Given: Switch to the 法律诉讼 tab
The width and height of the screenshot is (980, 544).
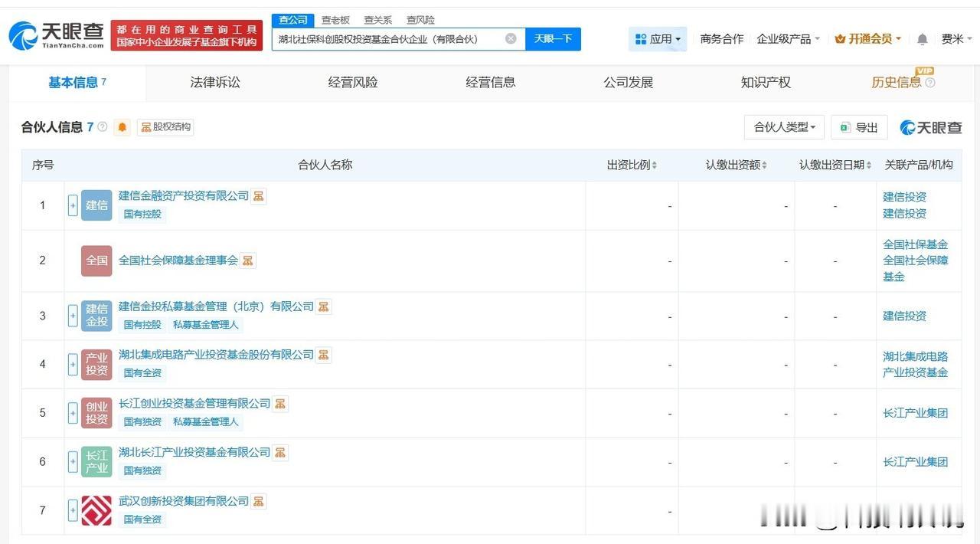Looking at the screenshot, I should pos(215,83).
